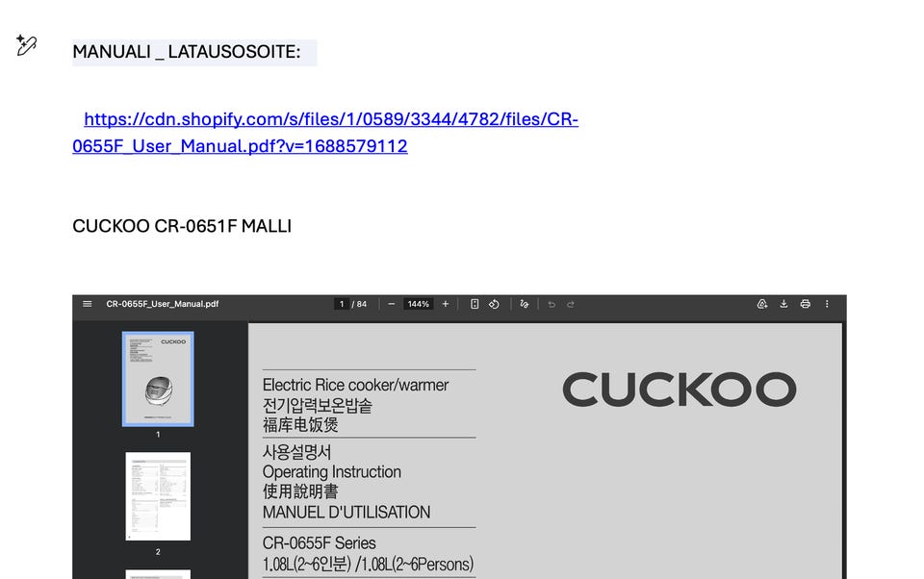Image resolution: width=924 pixels, height=579 pixels.
Task: Click the AI writing pen sparkle icon
Action: (27, 45)
